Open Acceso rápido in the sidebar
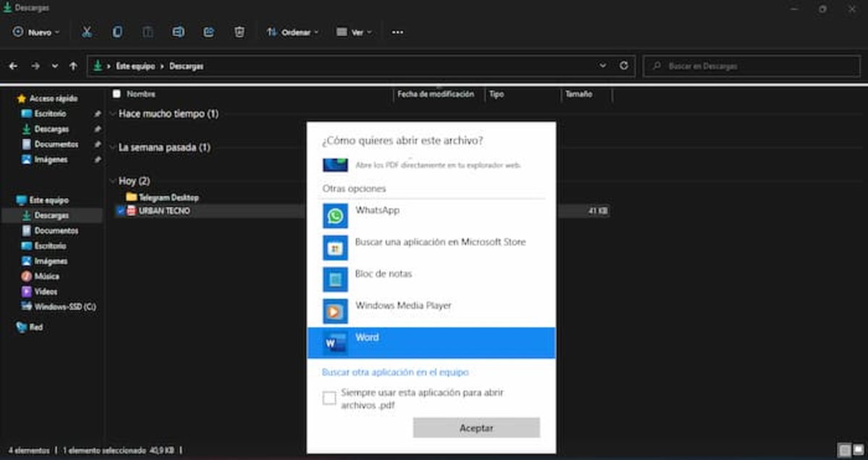The image size is (868, 460). (x=47, y=98)
